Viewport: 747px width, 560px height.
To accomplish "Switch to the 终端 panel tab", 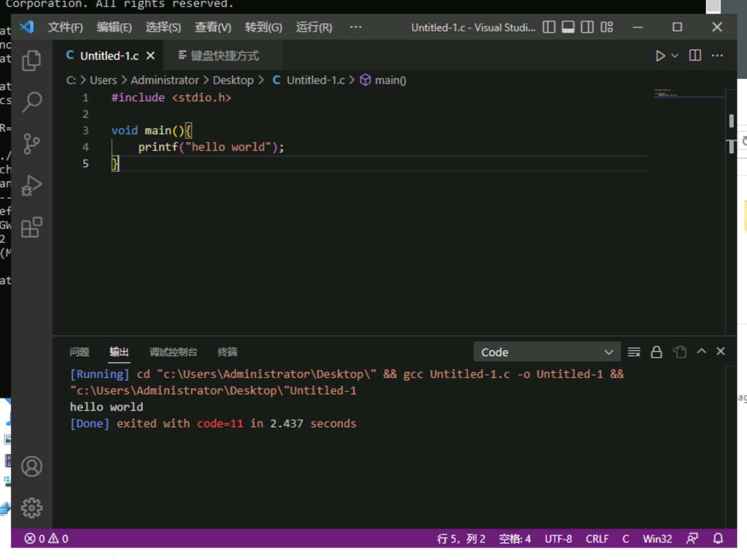I will pos(228,352).
